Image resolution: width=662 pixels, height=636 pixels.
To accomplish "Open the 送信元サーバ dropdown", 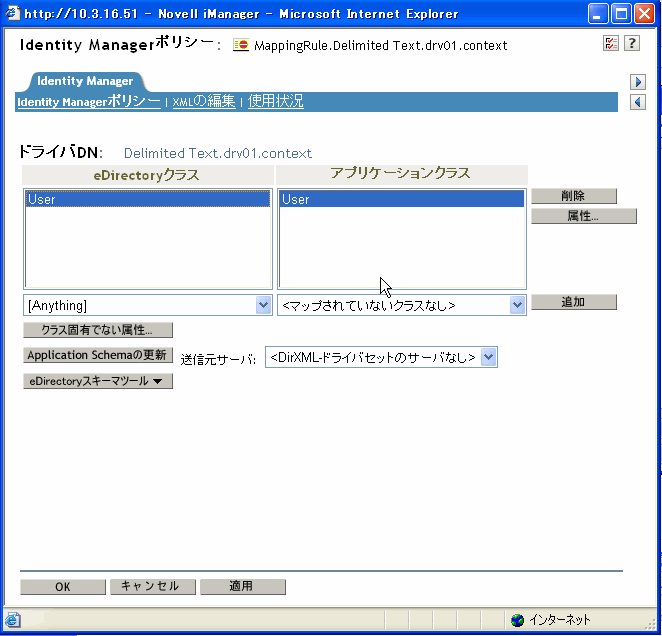I will point(381,357).
